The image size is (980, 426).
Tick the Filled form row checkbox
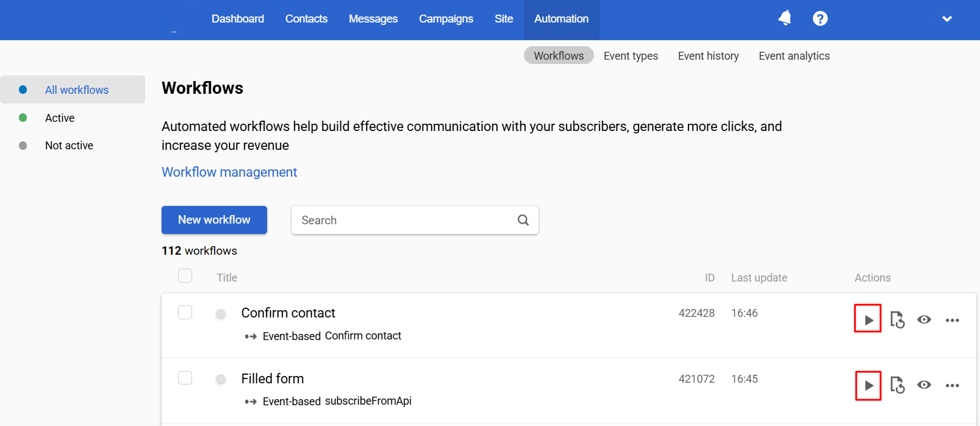[185, 378]
